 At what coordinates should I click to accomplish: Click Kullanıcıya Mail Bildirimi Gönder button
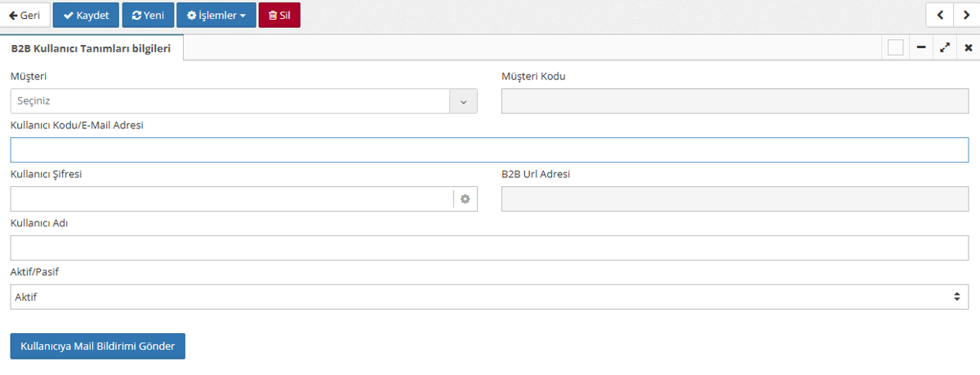[x=98, y=346]
